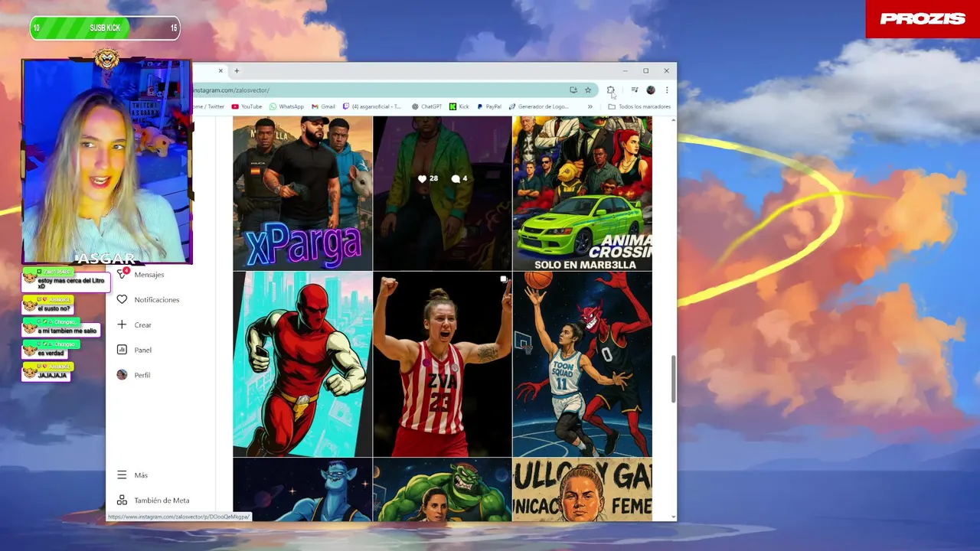The image size is (980, 551).
Task: Close the current browser tab
Action: (220, 71)
